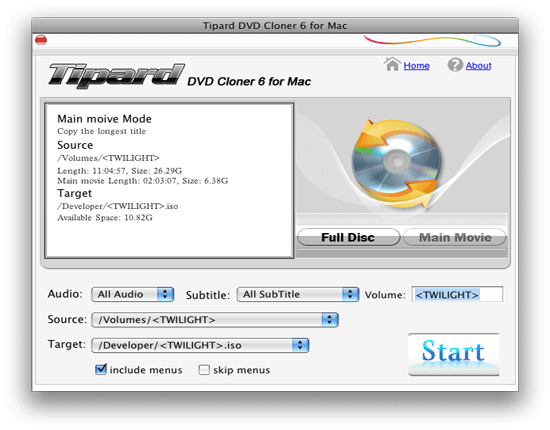Click the Volume name input field
550x430 pixels.
click(x=457, y=294)
